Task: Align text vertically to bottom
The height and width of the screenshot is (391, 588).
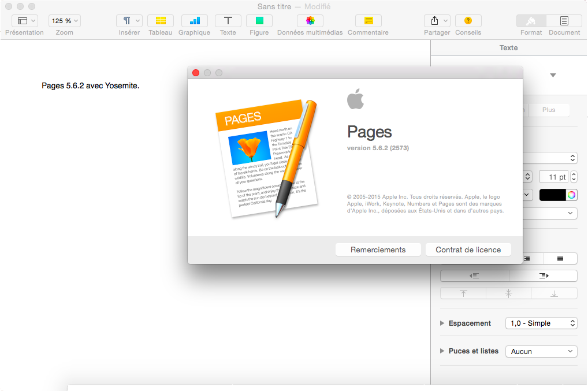Action: (554, 293)
